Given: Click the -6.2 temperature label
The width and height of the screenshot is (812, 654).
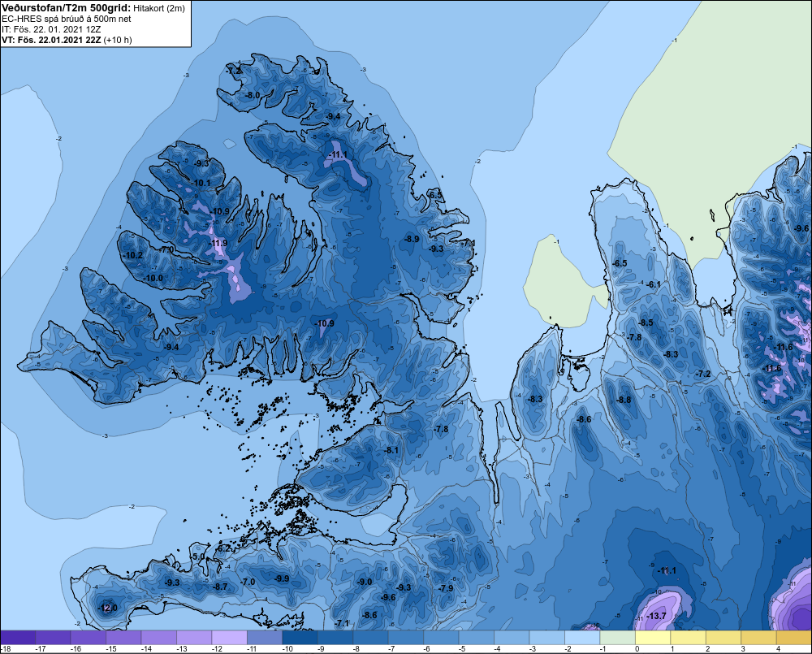Looking at the screenshot, I should (223, 548).
